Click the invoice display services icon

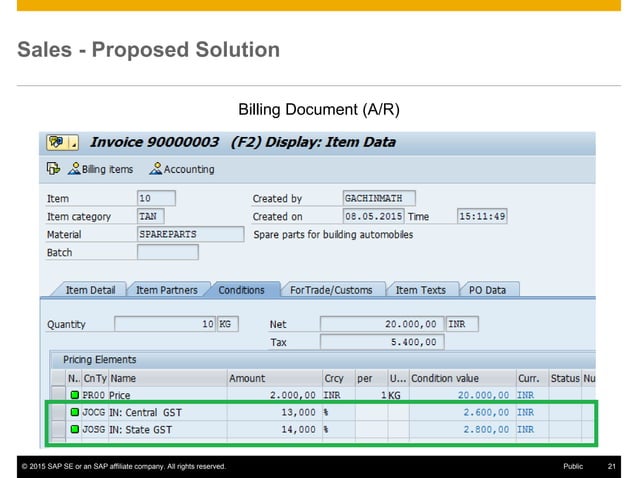[58, 142]
